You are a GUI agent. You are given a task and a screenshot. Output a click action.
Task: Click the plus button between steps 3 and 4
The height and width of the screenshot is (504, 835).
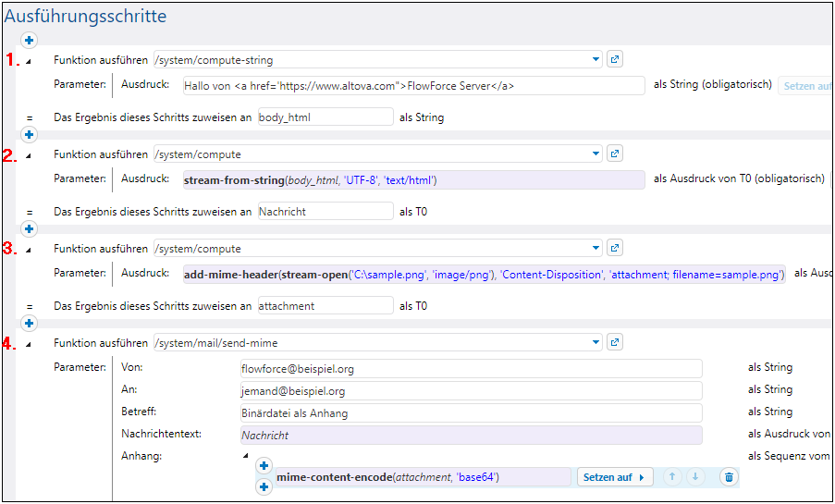(29, 324)
